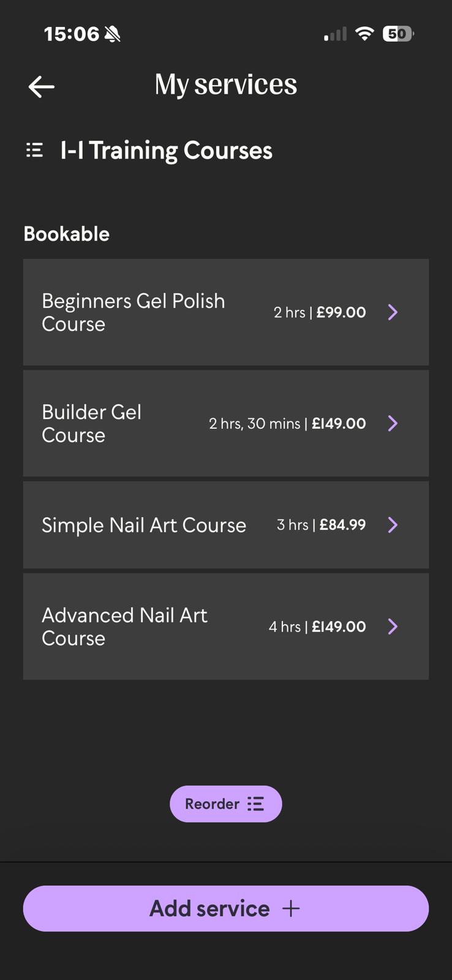Tap the £149.00 price on Builder Gel Course
Screen dimensions: 452x980
coord(339,423)
